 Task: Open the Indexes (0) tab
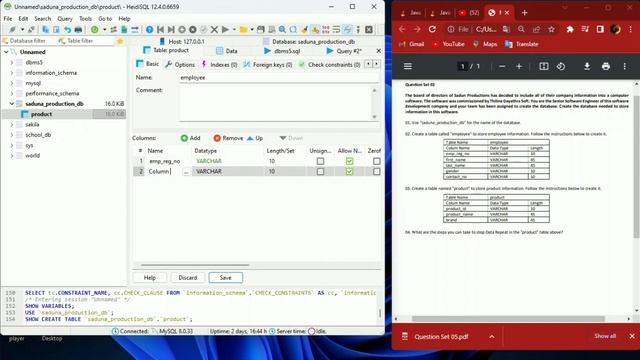[x=219, y=64]
